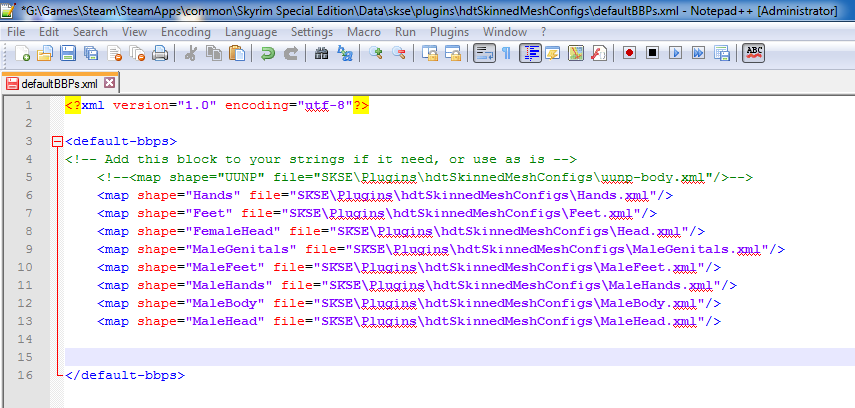Image resolution: width=855 pixels, height=408 pixels.
Task: Open the Language menu
Action: [x=251, y=32]
